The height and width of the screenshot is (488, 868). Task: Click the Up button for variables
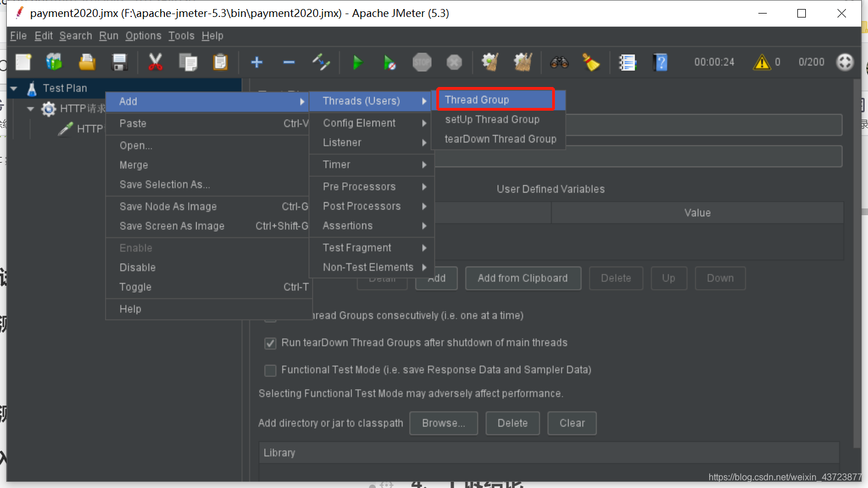669,278
